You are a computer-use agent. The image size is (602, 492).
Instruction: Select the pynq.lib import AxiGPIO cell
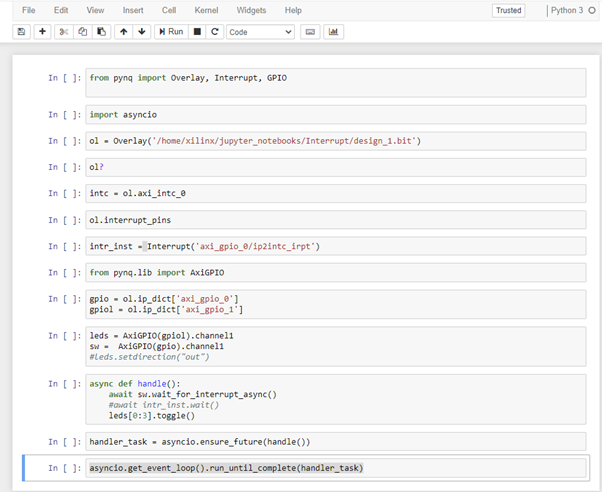point(336,272)
